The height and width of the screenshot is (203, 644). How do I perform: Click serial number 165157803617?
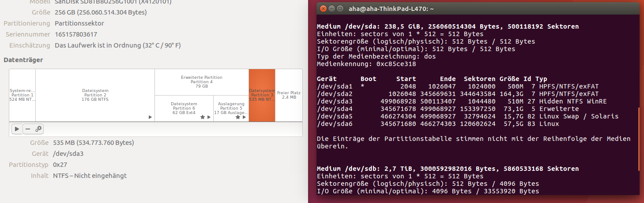click(76, 34)
